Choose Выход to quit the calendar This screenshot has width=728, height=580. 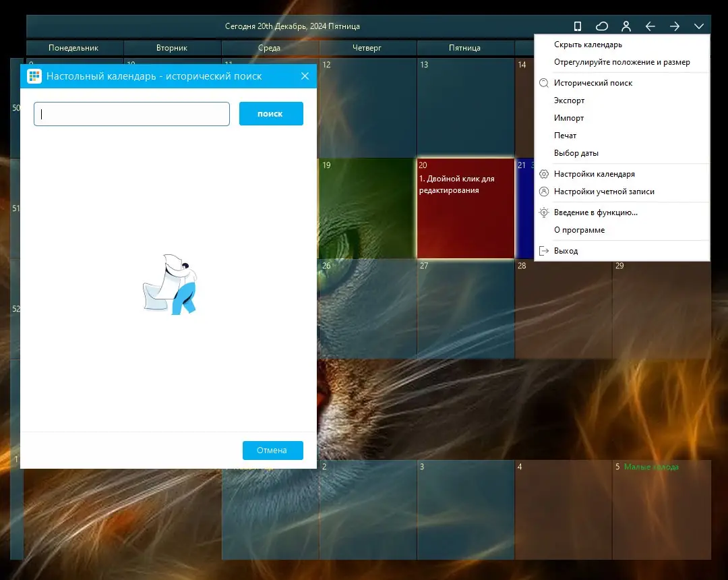[621, 251]
